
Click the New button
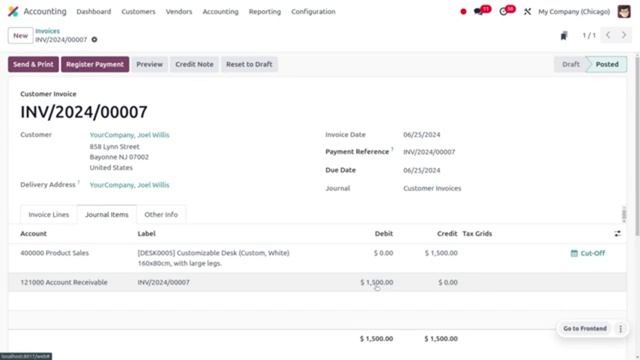pos(20,36)
